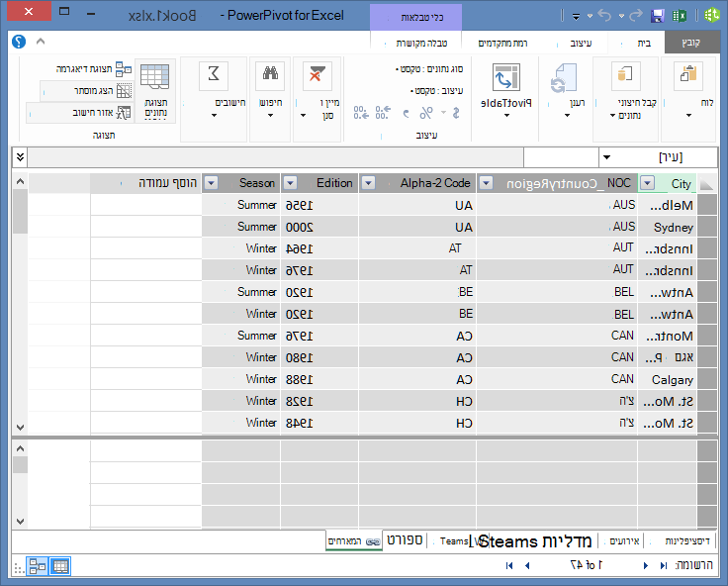Open Format (עיצוב : טקסט) dropdown
This screenshot has width=728, height=586.
(437, 91)
